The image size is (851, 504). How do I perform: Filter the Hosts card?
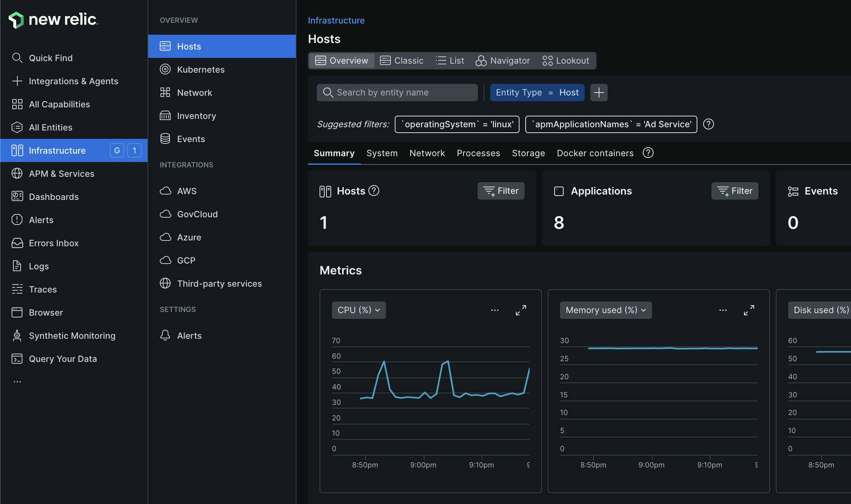(x=501, y=191)
